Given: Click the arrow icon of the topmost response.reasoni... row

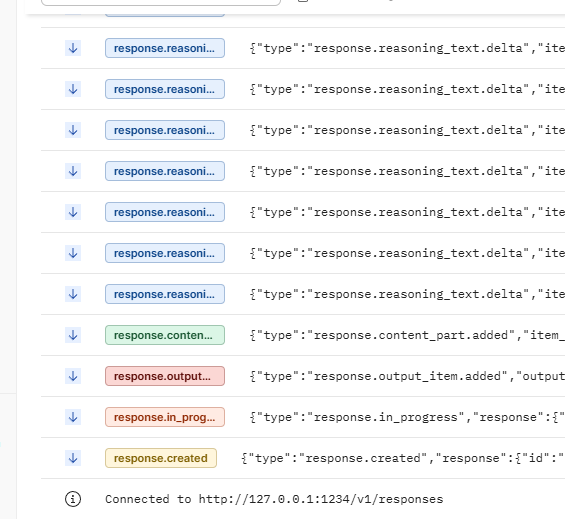Looking at the screenshot, I should (73, 48).
